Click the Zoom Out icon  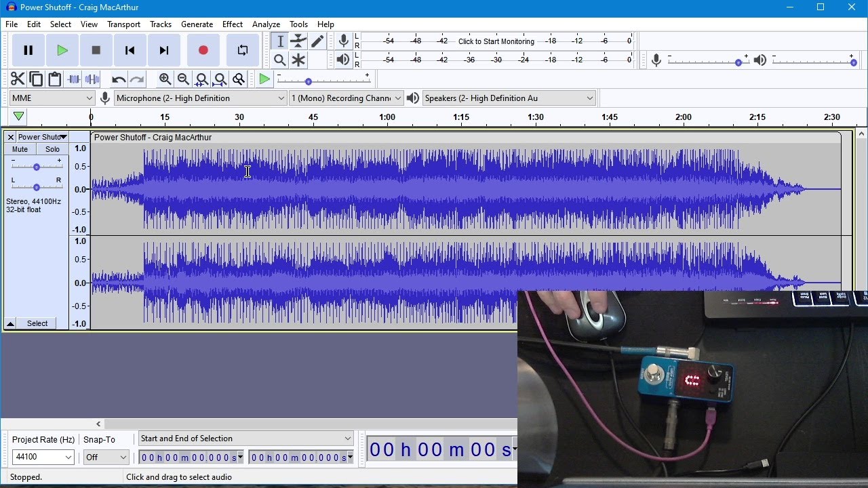(x=183, y=79)
